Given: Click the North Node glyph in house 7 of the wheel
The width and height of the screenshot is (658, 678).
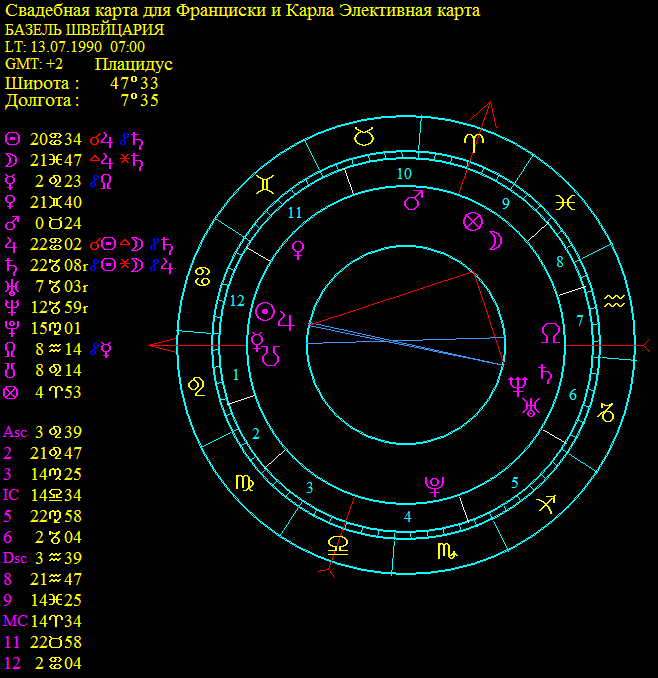Looking at the screenshot, I should (551, 333).
